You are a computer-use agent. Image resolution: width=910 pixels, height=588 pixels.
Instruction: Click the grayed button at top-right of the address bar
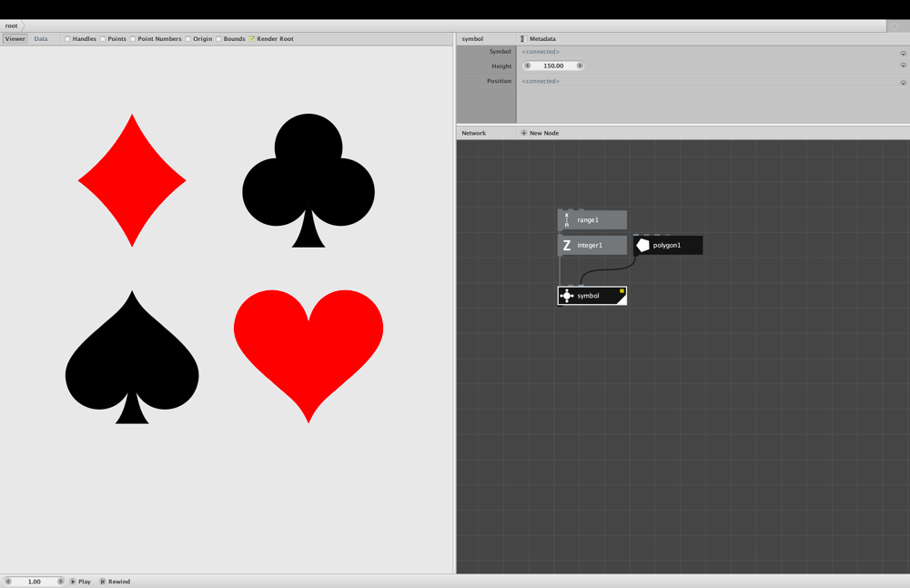(x=895, y=26)
